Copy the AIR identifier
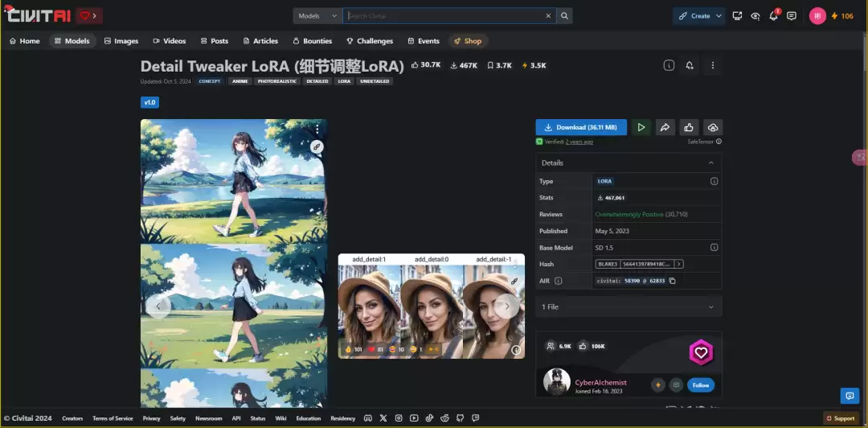The image size is (868, 428). click(x=672, y=281)
